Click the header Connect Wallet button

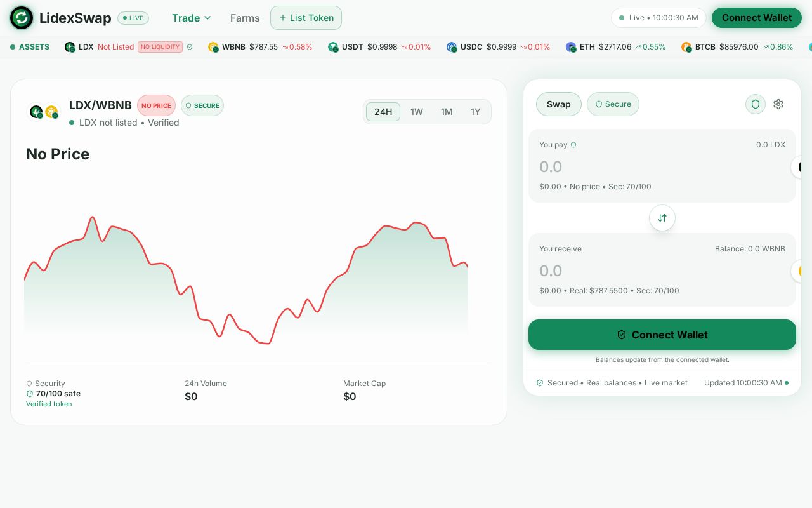(x=757, y=18)
